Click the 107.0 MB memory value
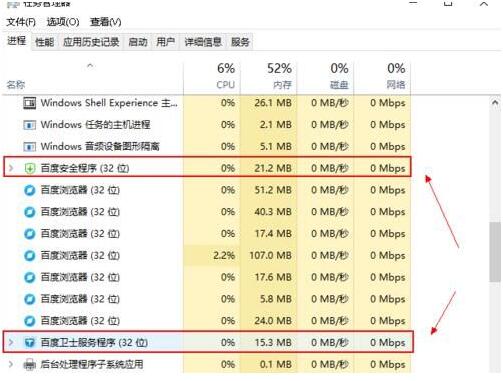The width and height of the screenshot is (503, 381). coord(271,256)
